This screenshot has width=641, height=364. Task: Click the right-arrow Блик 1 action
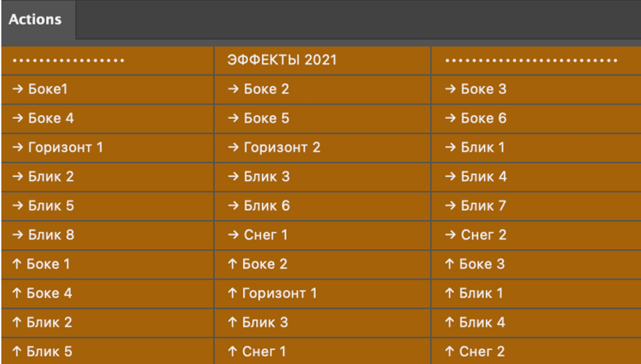tap(536, 148)
